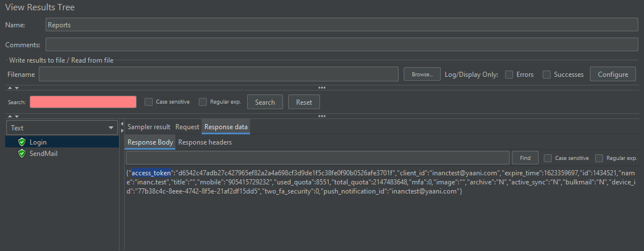Click into the Filename input field

tap(218, 75)
